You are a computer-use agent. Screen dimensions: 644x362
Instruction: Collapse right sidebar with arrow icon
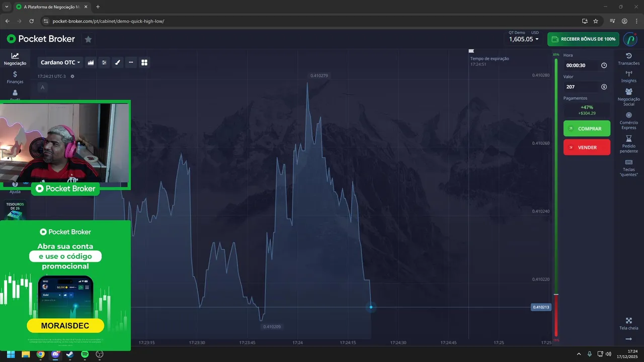pyautogui.click(x=629, y=339)
